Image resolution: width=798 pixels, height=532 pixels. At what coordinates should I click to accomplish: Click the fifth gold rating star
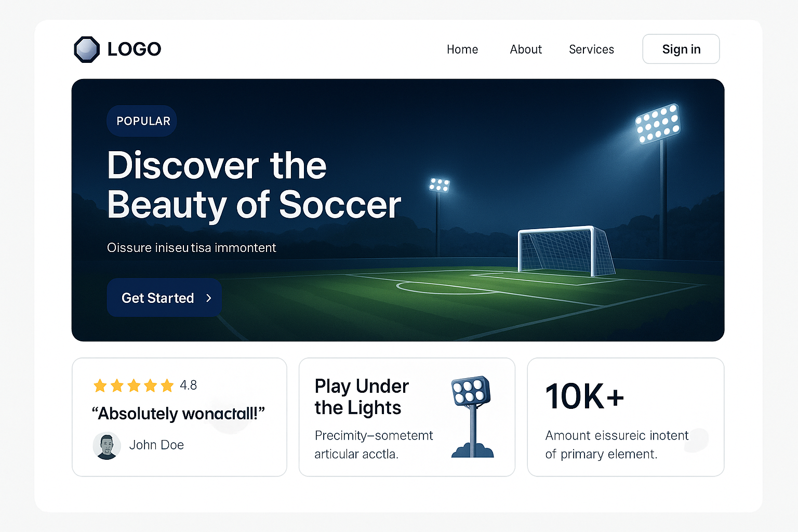click(x=167, y=385)
